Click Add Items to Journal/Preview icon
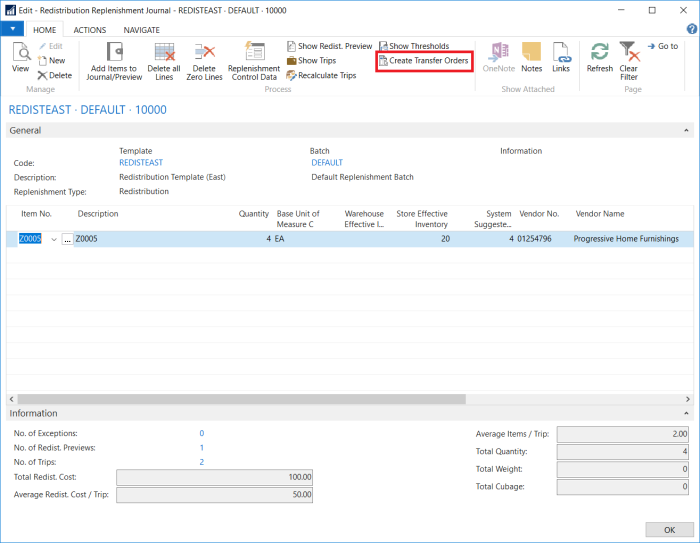This screenshot has height=543, width=700. click(x=113, y=58)
